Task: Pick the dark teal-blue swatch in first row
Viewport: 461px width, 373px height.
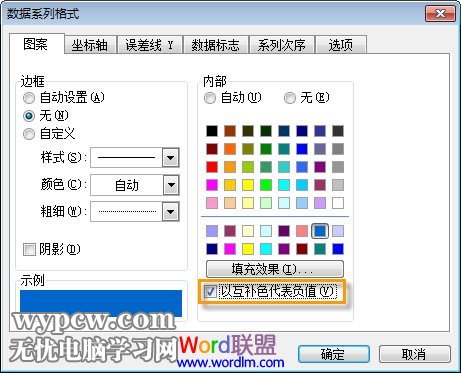Action: (284, 131)
